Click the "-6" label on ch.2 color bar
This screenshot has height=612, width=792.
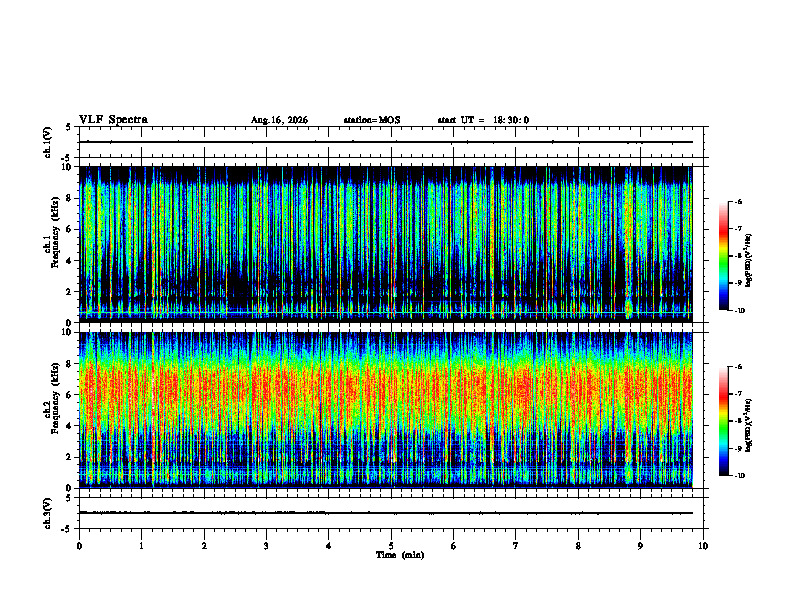[738, 367]
